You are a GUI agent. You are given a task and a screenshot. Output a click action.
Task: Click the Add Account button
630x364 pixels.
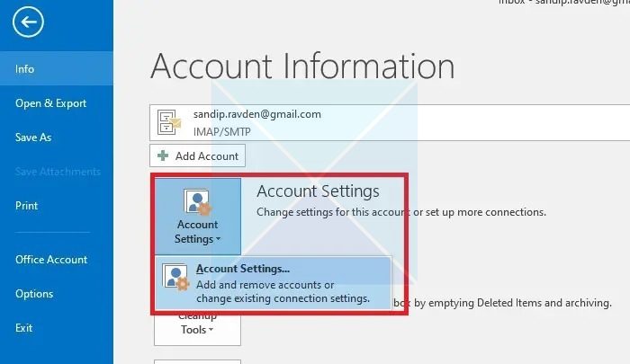[x=197, y=155]
